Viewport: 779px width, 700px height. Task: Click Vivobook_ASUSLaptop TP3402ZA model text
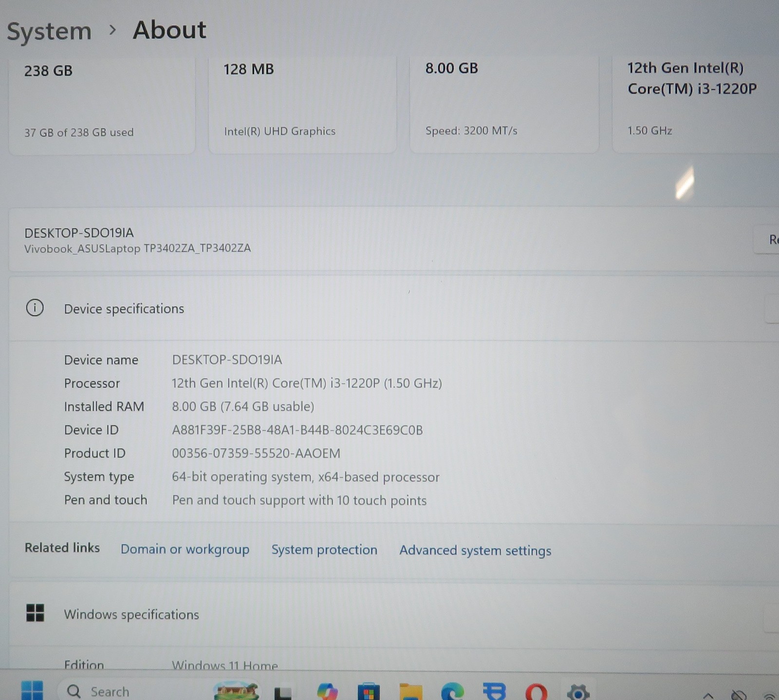138,248
